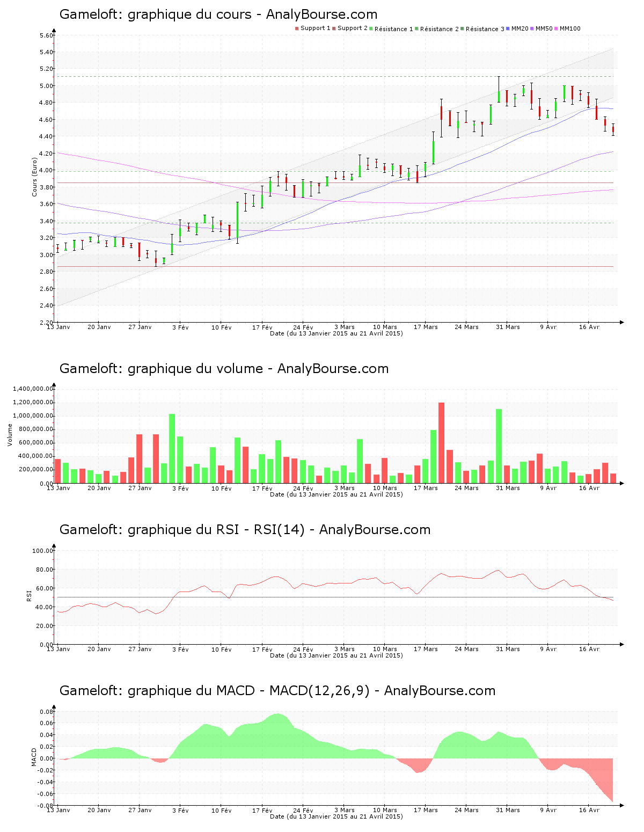This screenshot has width=644, height=832.
Task: Select the 'Résistance 1' legend label
Action: click(394, 29)
